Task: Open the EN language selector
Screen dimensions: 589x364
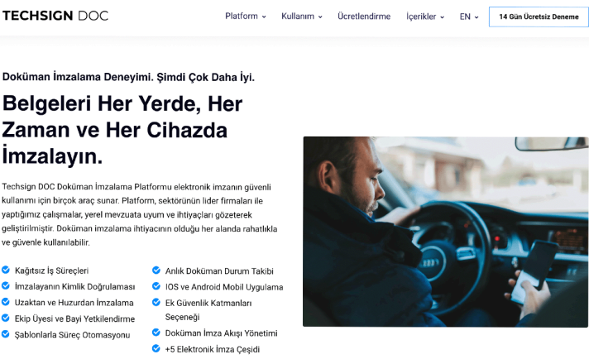Action: pos(469,17)
